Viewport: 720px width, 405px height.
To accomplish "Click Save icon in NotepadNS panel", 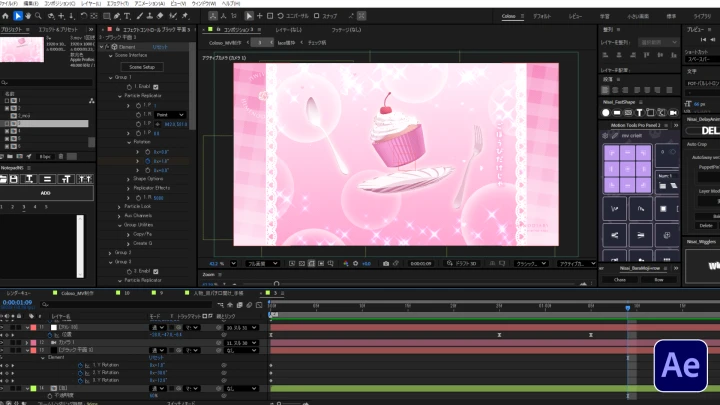I will 14,179.
